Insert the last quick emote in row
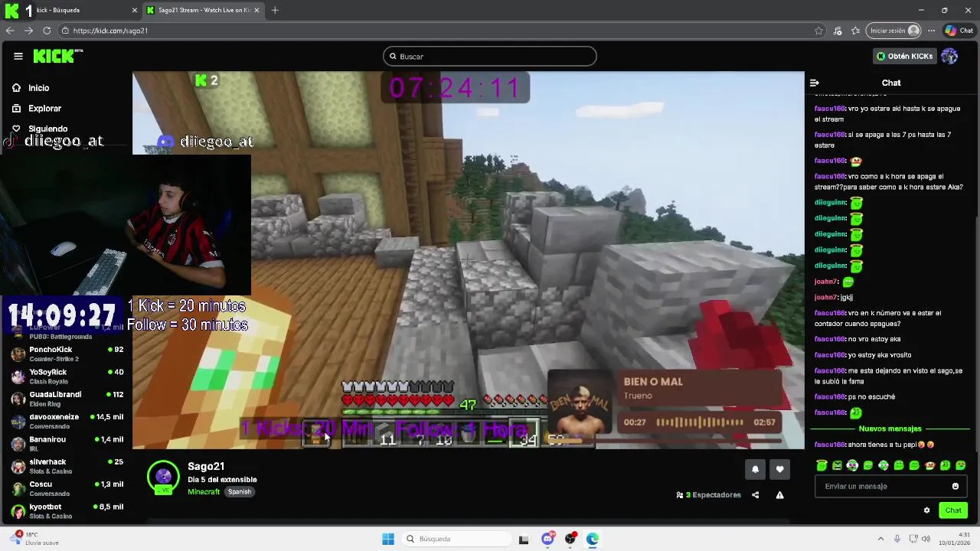Viewport: 980px width, 551px height. click(x=960, y=465)
